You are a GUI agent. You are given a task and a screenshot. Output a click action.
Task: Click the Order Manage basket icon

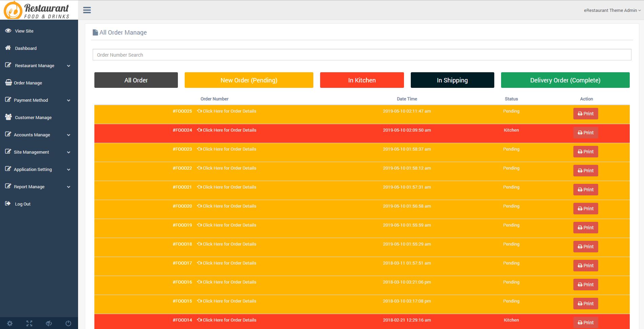8,83
